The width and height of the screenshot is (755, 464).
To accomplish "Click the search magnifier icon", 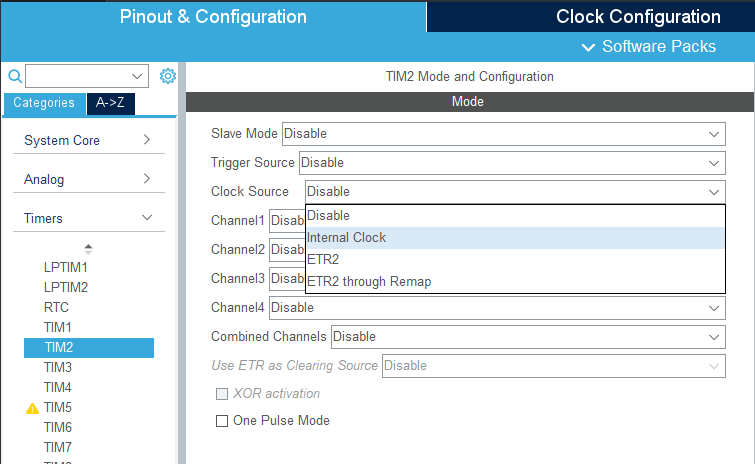I will click(x=15, y=76).
